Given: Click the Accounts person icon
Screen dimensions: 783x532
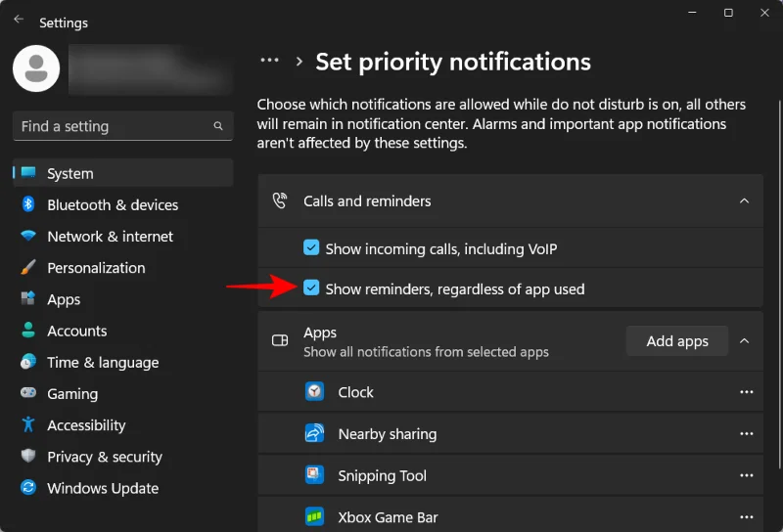Looking at the screenshot, I should (28, 330).
